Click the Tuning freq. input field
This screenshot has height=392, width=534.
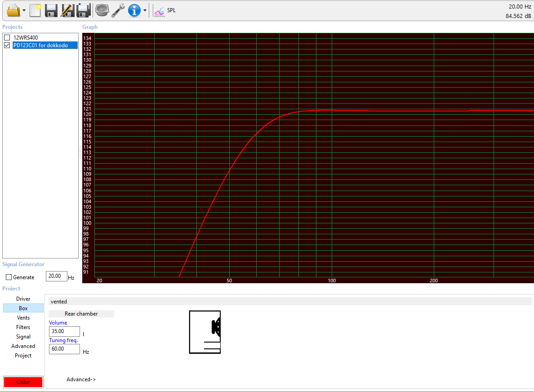(x=64, y=349)
